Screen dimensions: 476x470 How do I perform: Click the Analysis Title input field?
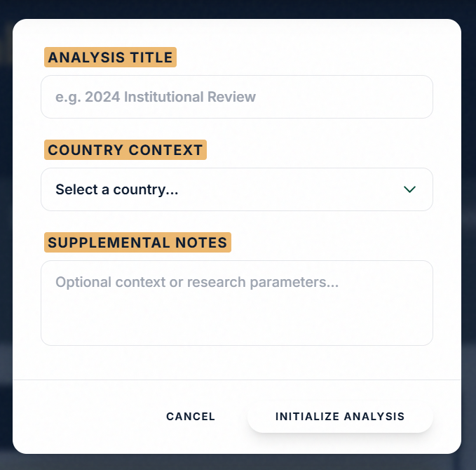(236, 97)
